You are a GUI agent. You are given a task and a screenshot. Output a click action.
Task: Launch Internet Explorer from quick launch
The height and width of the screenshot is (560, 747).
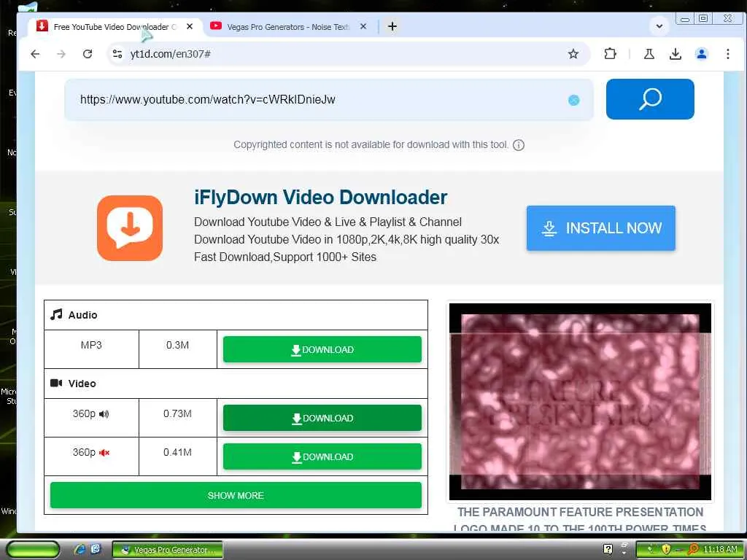pos(80,549)
